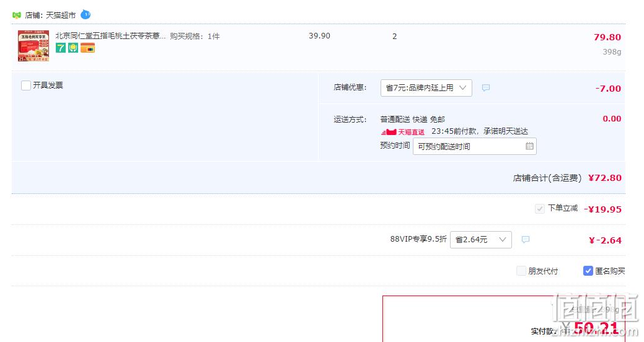Click the orange credit card badge

(x=87, y=48)
